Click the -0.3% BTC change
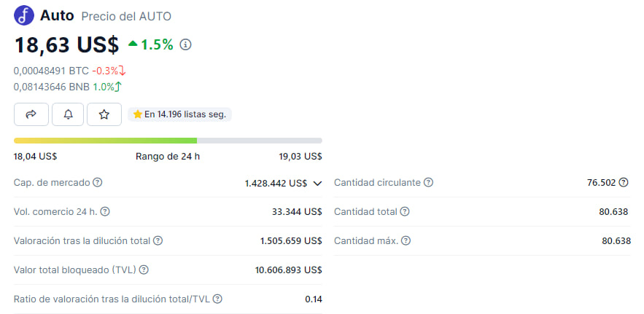The image size is (644, 314). click(109, 71)
